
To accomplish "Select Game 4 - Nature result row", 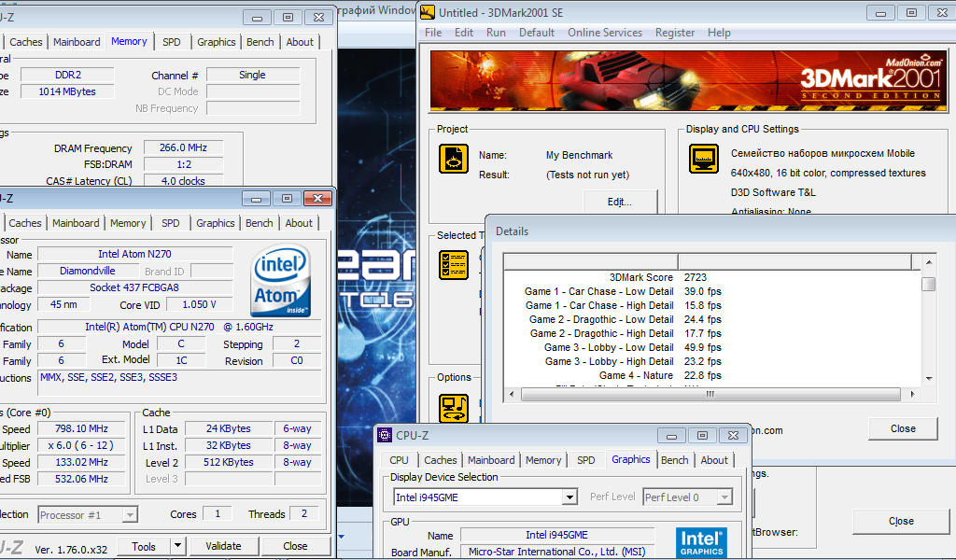I will [712, 375].
